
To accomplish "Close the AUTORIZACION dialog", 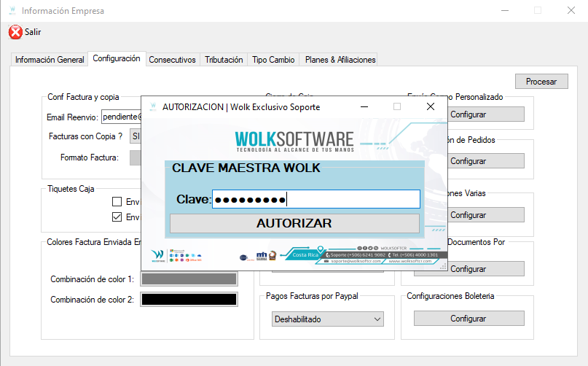I will click(x=431, y=106).
